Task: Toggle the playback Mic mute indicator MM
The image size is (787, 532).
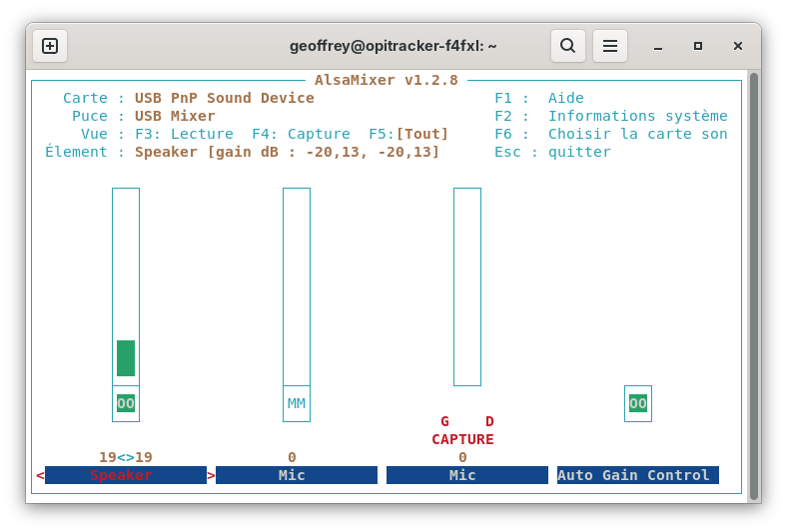Action: tap(297, 403)
